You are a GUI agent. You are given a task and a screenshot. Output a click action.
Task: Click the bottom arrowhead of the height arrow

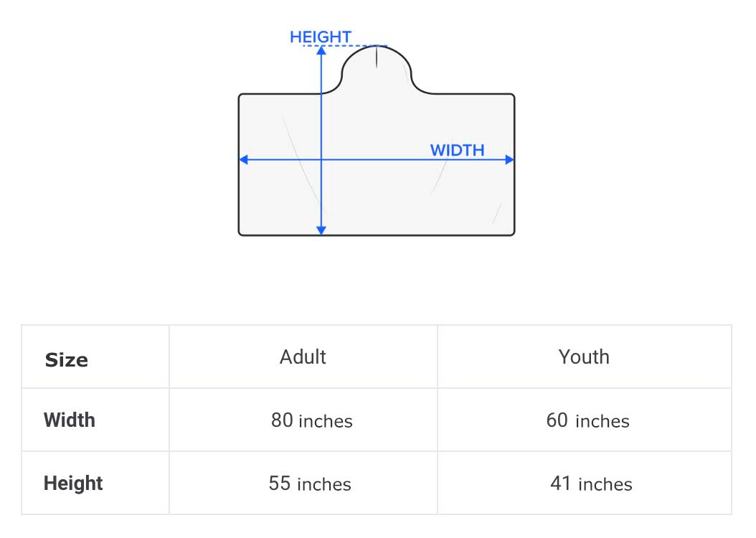pyautogui.click(x=321, y=230)
